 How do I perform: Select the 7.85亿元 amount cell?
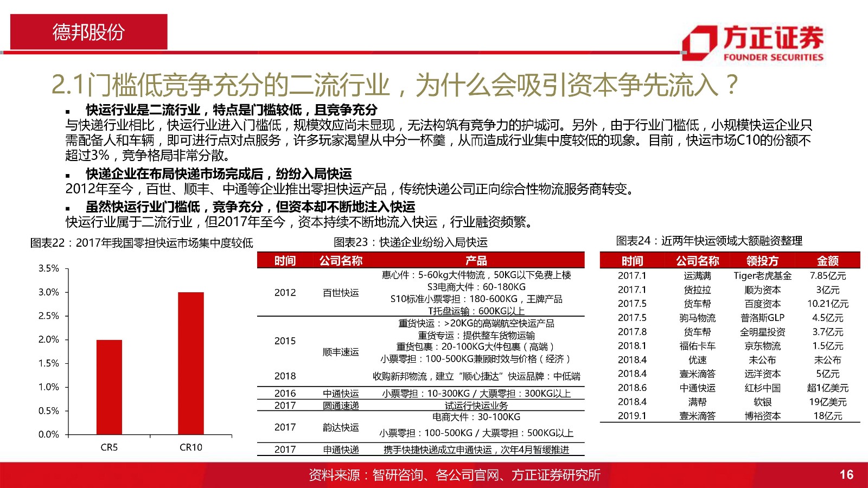(x=828, y=276)
